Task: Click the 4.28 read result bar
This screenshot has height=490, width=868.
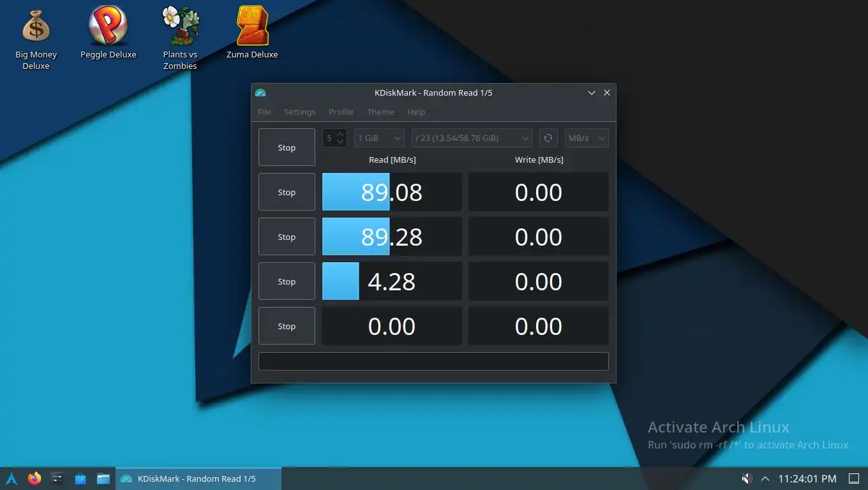Action: [392, 281]
